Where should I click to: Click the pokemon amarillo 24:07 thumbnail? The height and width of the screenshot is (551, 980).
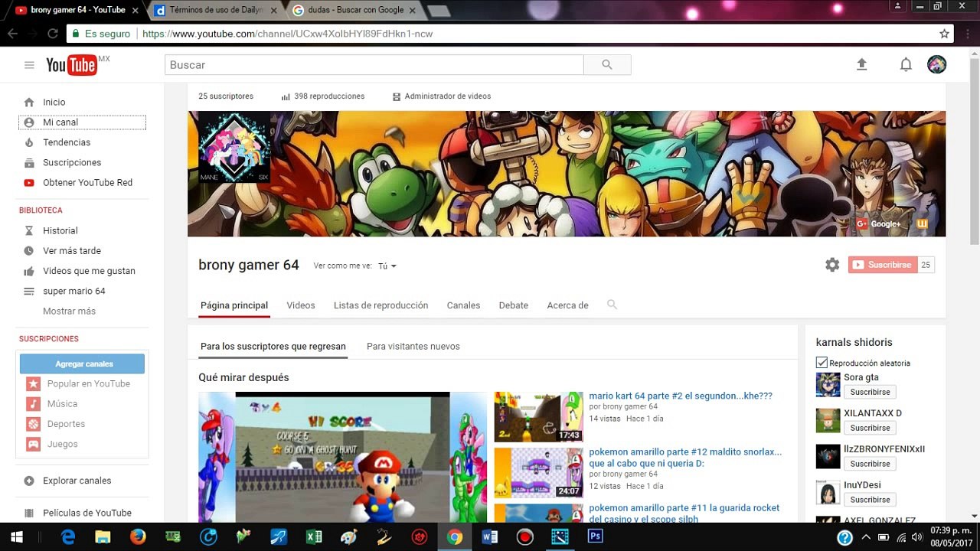click(x=538, y=473)
